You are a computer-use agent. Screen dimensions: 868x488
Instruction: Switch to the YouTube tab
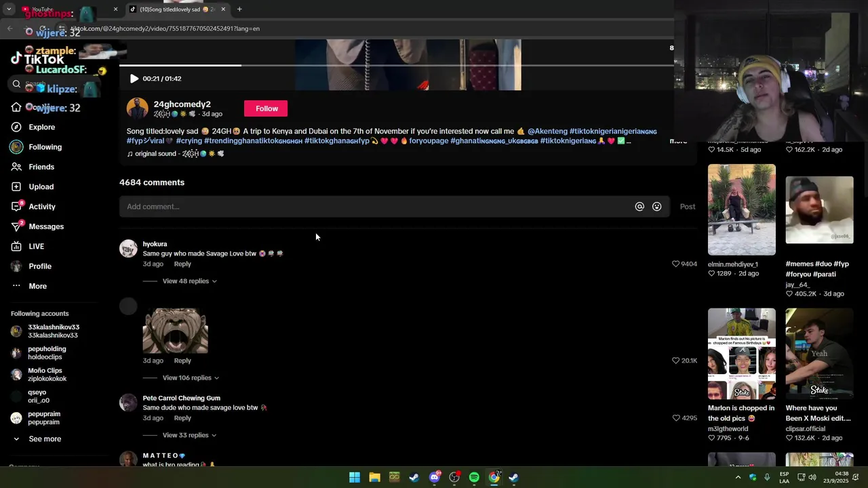[x=68, y=9]
